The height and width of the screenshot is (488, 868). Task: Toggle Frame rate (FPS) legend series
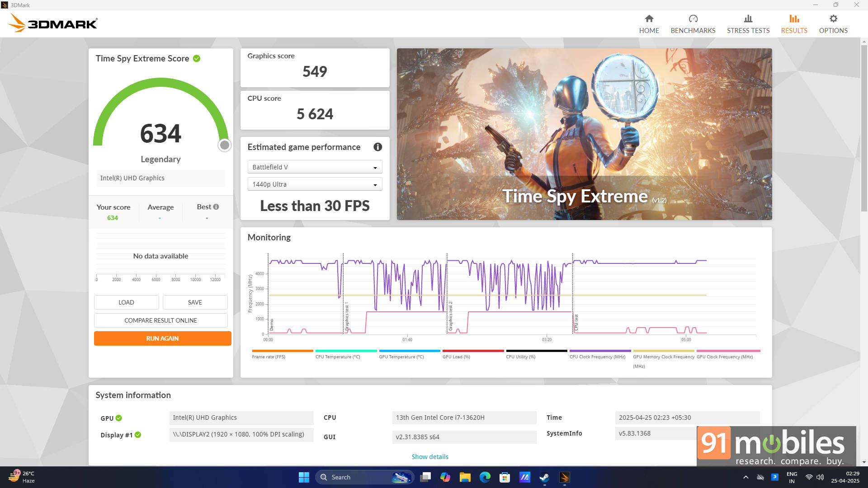(x=282, y=354)
